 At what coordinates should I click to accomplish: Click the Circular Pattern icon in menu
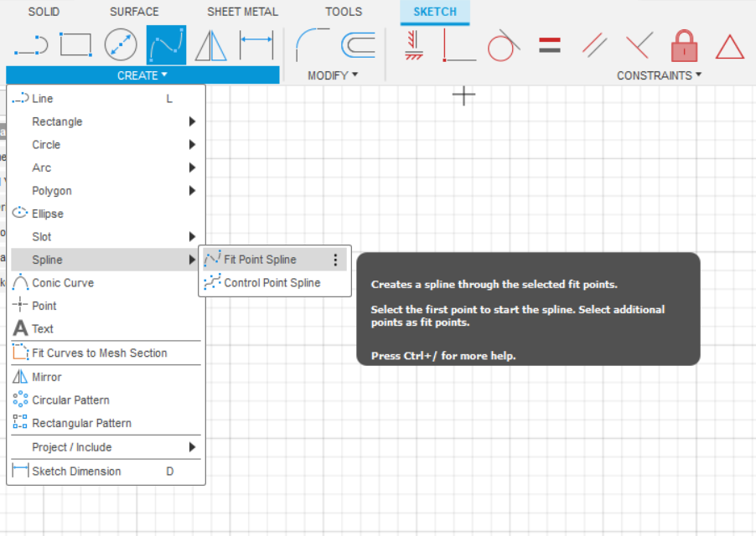[x=20, y=399]
